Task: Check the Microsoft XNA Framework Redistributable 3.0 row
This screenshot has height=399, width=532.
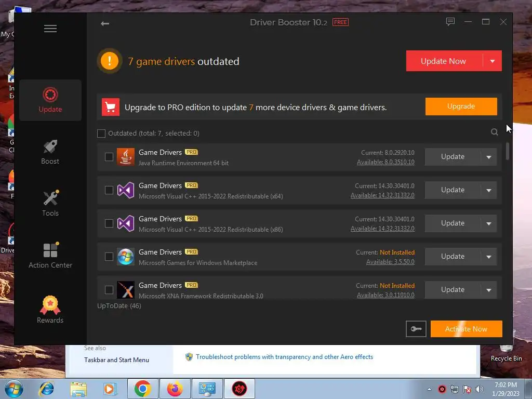Action: tap(109, 290)
